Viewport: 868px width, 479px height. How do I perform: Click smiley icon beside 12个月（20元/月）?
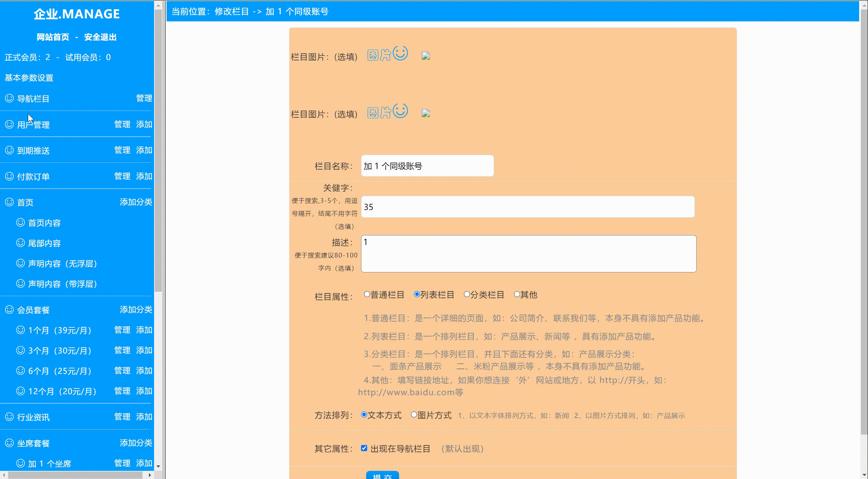21,391
